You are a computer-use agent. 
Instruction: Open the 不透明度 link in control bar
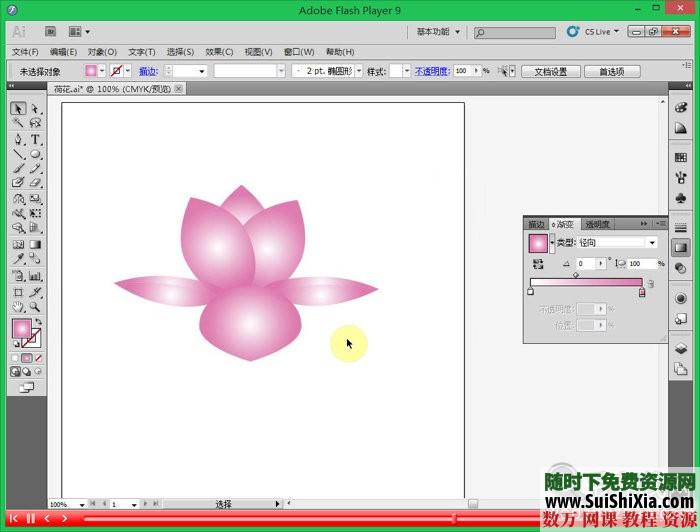432,71
